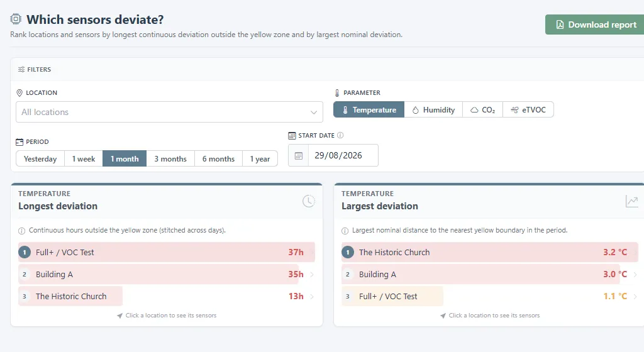
Task: Click the document icon in Download report
Action: pos(560,25)
